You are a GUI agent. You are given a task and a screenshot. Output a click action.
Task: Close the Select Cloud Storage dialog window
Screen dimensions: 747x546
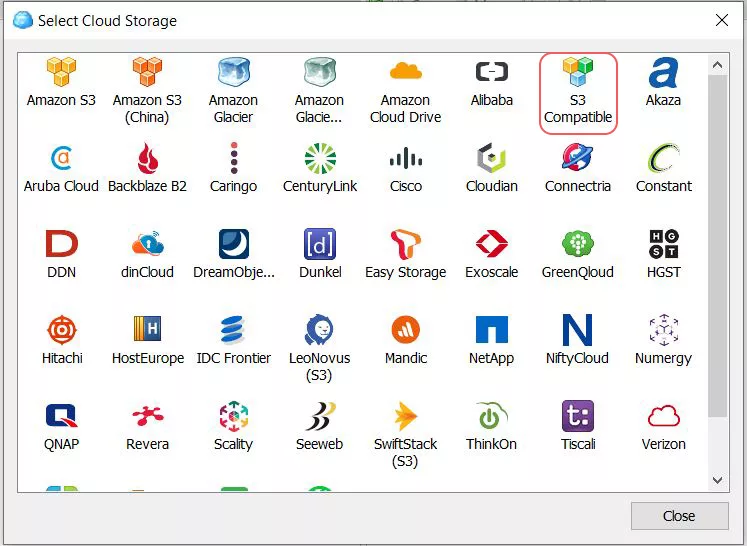tap(721, 20)
